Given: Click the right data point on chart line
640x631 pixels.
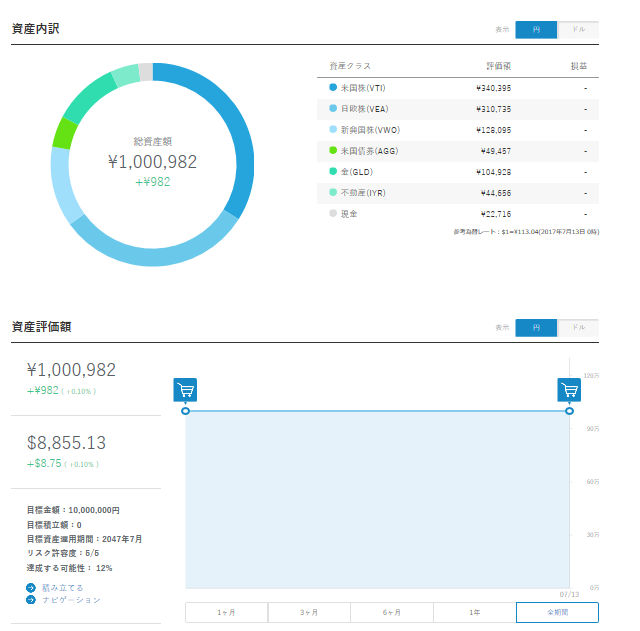Looking at the screenshot, I should pos(569,411).
